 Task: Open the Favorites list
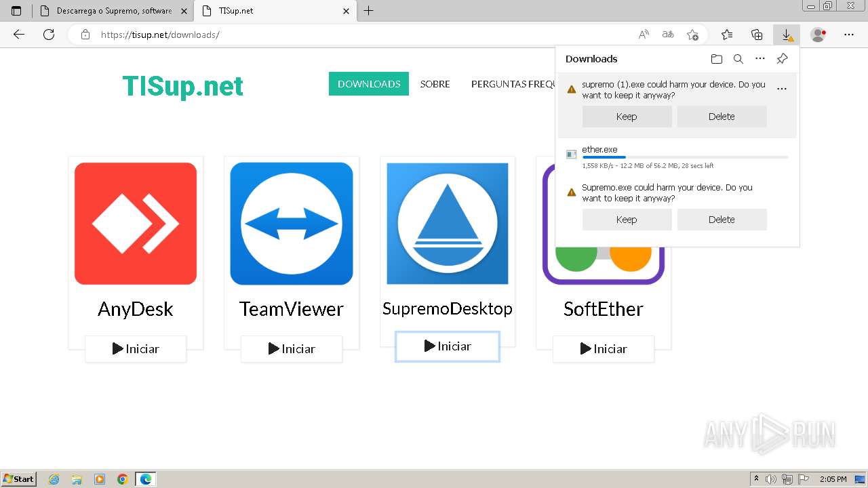727,35
